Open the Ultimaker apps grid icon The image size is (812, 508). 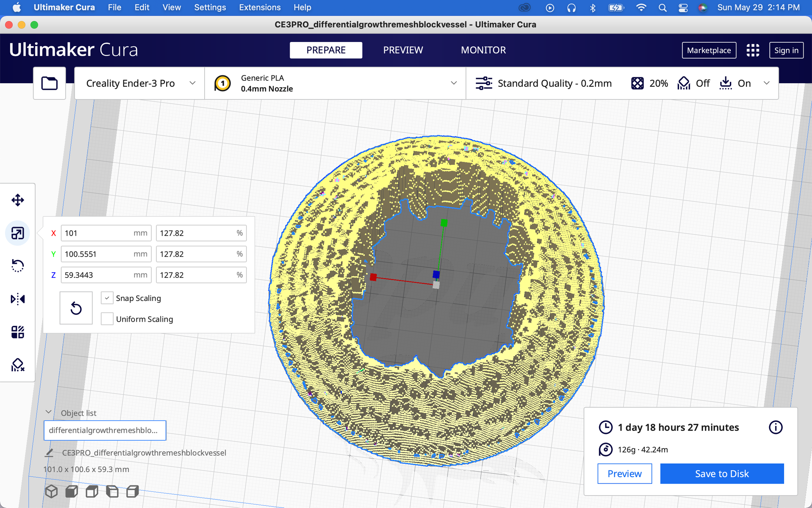coord(753,50)
